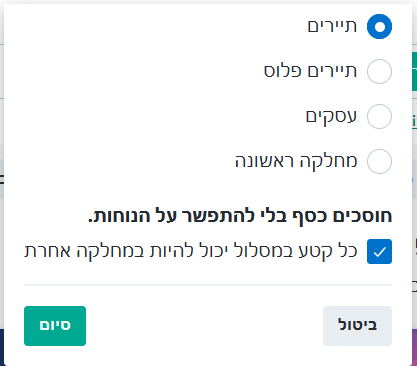This screenshot has width=417, height=366.
Task: Cancel using the ביטול button
Action: click(357, 326)
